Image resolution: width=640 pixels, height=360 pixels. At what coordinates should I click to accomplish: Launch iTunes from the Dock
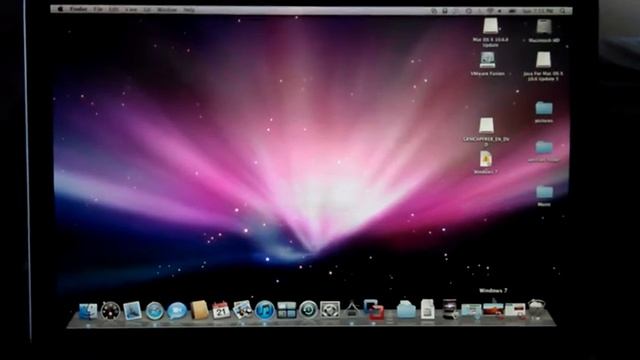tap(265, 310)
